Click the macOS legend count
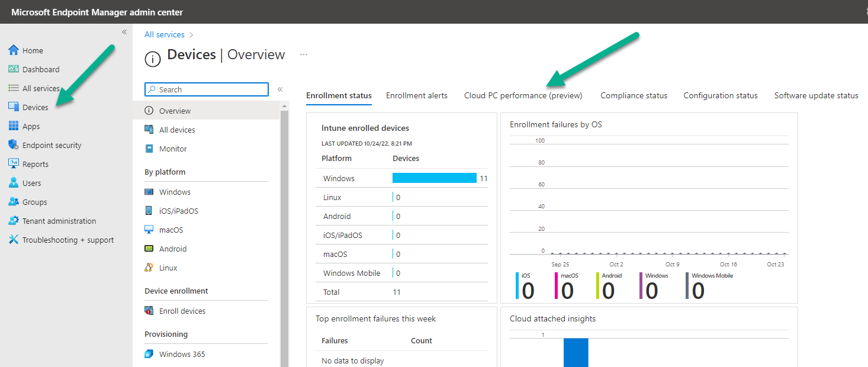This screenshot has height=367, width=868. tap(567, 291)
